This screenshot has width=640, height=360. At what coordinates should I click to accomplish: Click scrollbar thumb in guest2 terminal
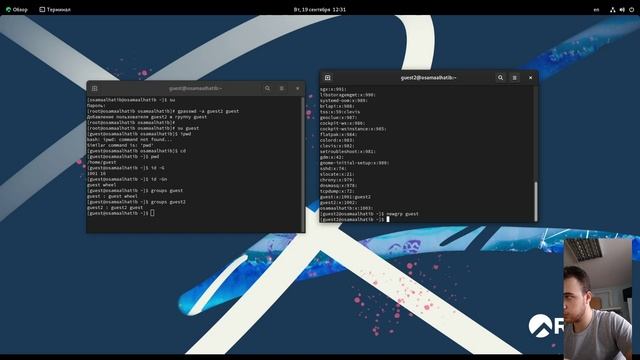tap(536, 201)
